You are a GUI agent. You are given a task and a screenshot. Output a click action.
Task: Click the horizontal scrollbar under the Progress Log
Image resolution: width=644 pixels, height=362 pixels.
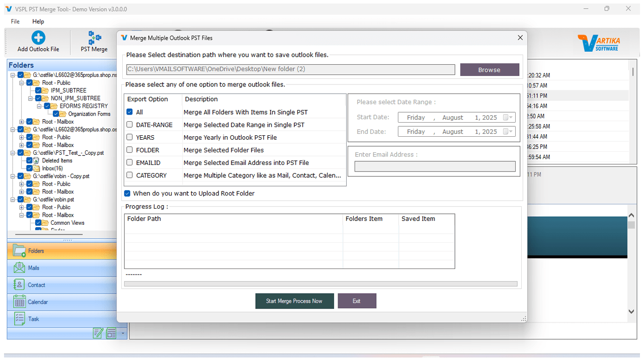click(x=322, y=284)
